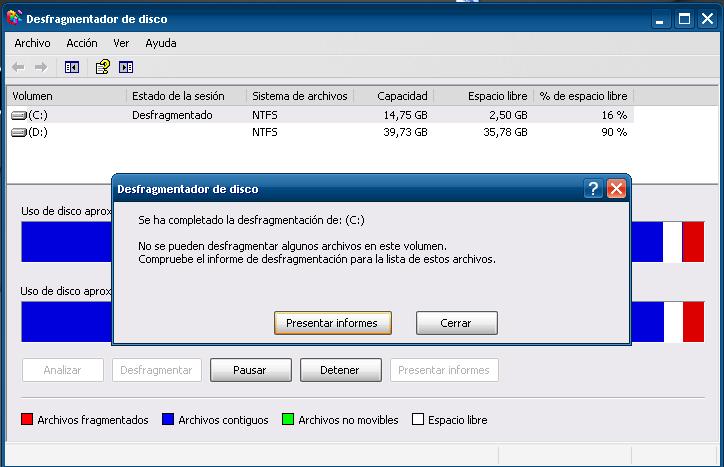Select the C: drive volume icon

pyautogui.click(x=19, y=115)
